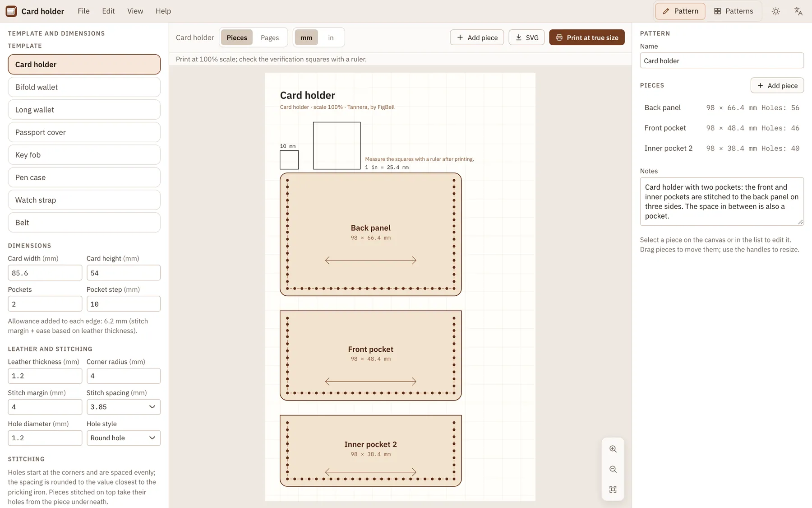The height and width of the screenshot is (508, 812).
Task: Click the pattern Name field
Action: (721, 61)
